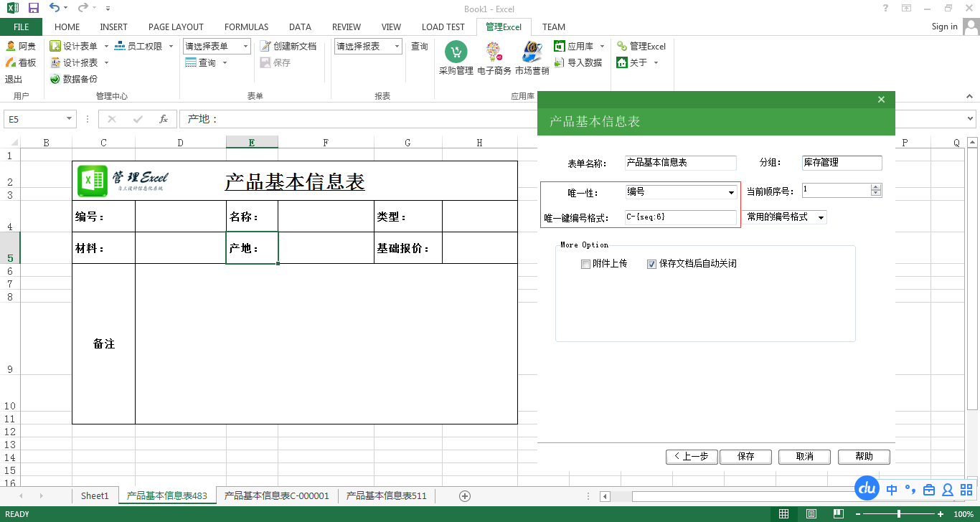Open 看板 dashboard icon
This screenshot has height=522, width=980.
11,62
